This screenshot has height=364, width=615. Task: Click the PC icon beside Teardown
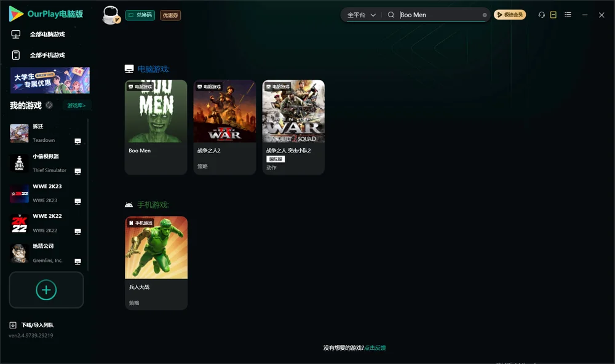click(x=77, y=141)
